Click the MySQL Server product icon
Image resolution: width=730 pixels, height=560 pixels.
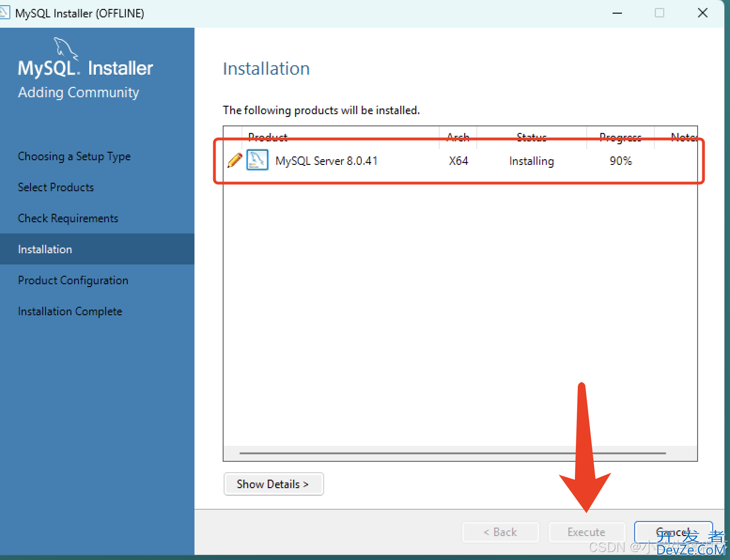[x=257, y=160]
